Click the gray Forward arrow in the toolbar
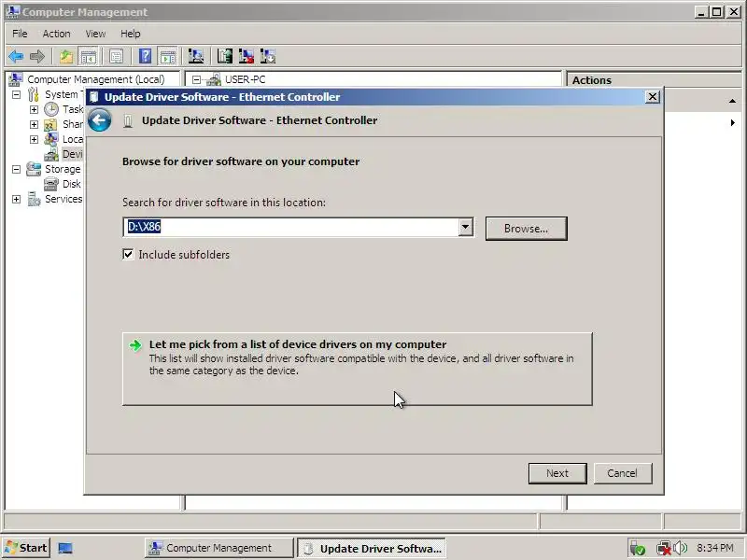The image size is (747, 560). point(37,57)
